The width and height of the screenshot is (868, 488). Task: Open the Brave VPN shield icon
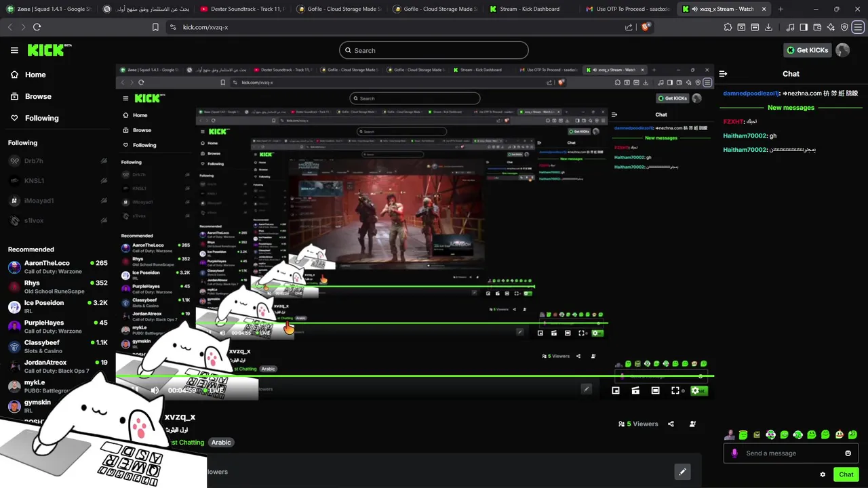pos(844,27)
